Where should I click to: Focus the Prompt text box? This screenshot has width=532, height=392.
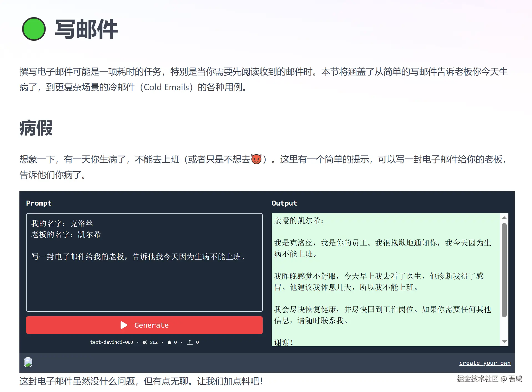point(144,262)
